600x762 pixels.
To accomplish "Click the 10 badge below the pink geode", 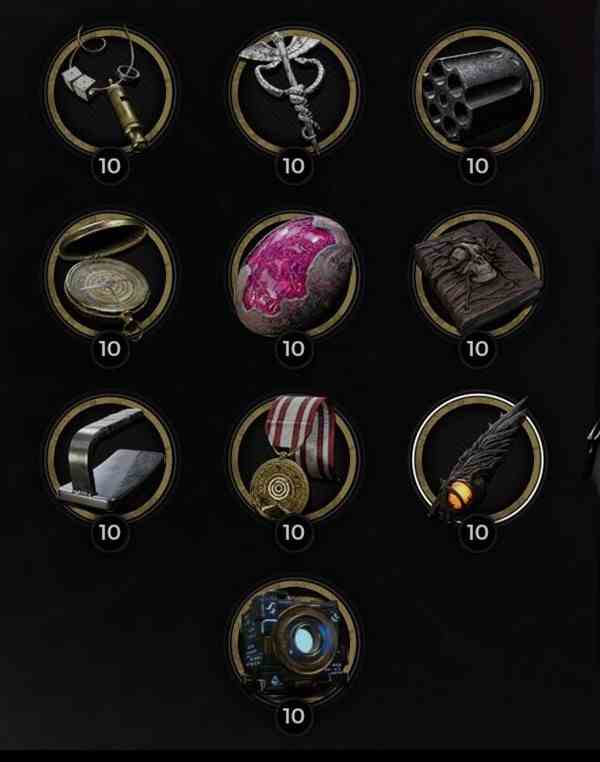I will click(293, 349).
